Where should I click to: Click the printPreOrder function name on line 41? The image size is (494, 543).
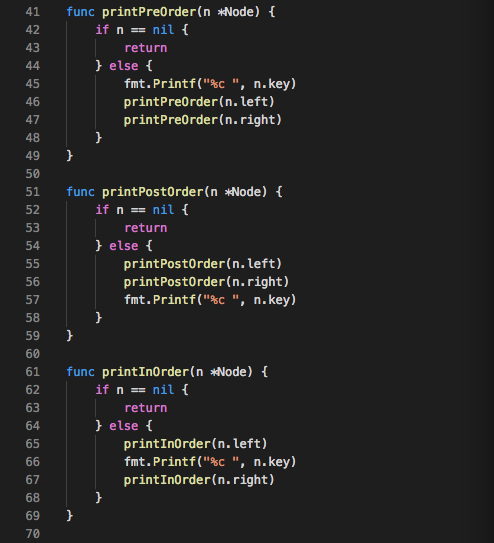pyautogui.click(x=149, y=12)
